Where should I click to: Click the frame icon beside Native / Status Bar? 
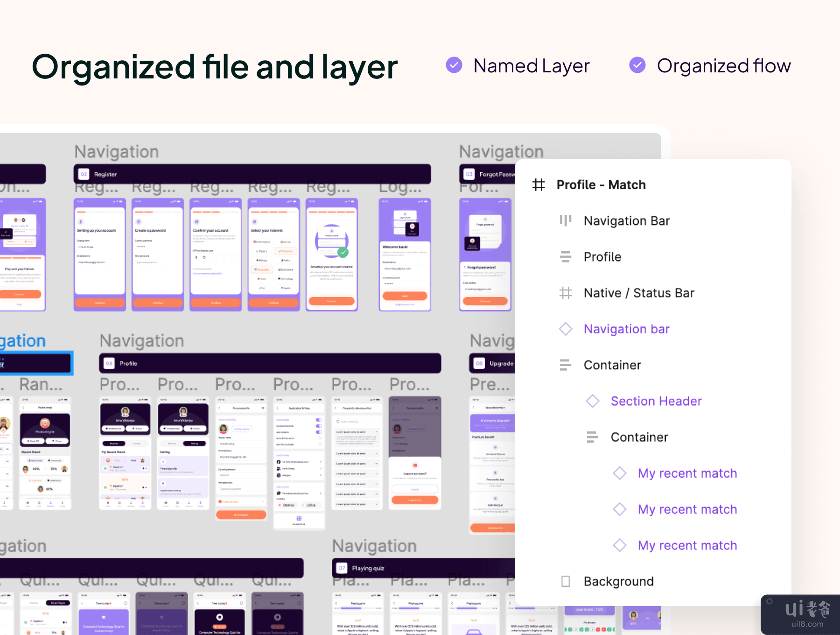[x=565, y=293]
